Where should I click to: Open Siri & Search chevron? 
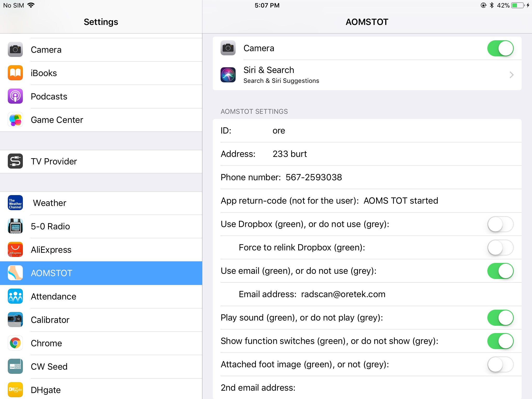pyautogui.click(x=511, y=75)
